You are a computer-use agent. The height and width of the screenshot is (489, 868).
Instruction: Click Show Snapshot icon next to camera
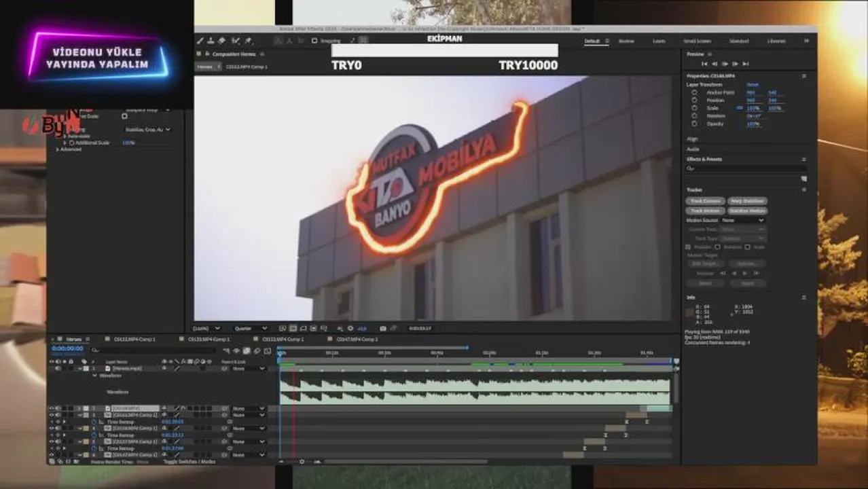(x=393, y=328)
